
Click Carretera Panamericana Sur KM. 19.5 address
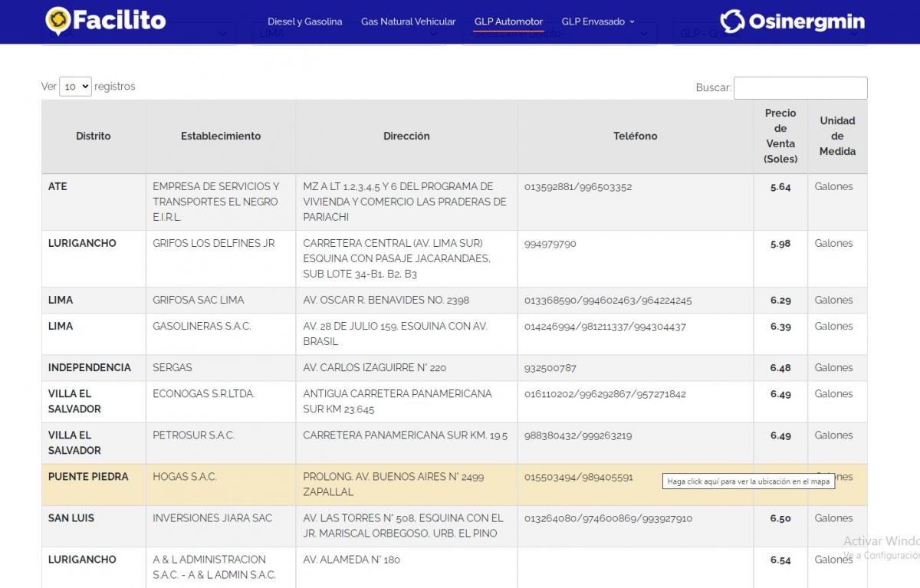(406, 435)
